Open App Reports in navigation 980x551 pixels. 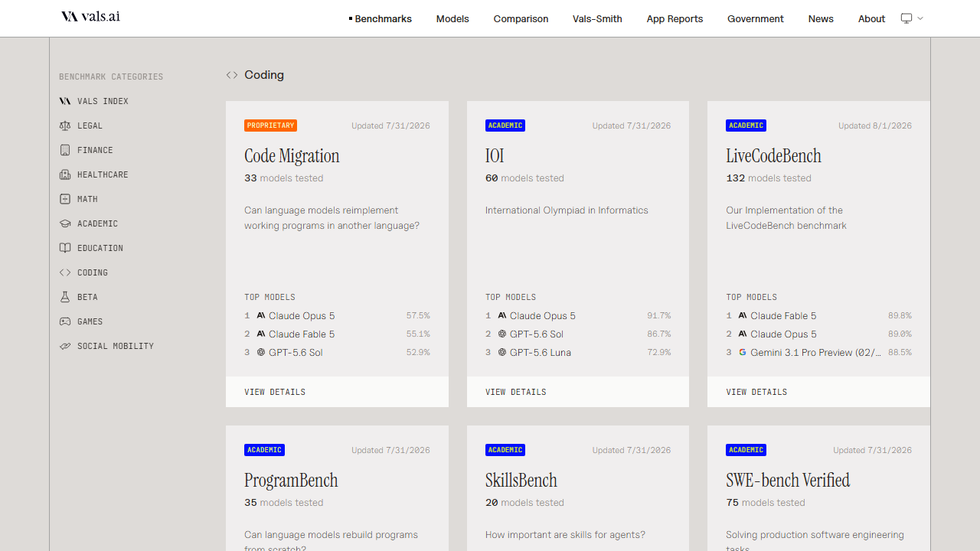click(x=675, y=18)
